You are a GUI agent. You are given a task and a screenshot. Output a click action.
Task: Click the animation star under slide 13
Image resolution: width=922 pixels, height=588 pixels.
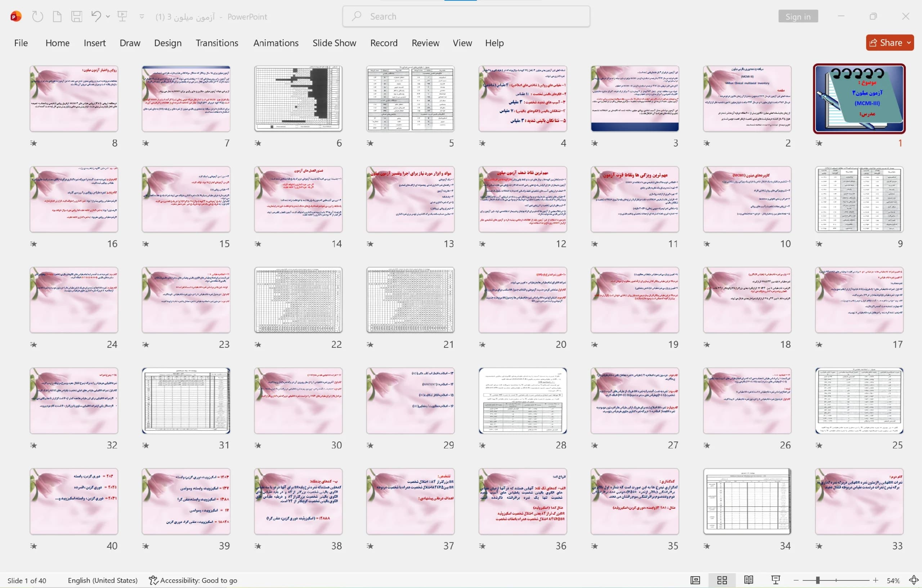[x=370, y=244]
